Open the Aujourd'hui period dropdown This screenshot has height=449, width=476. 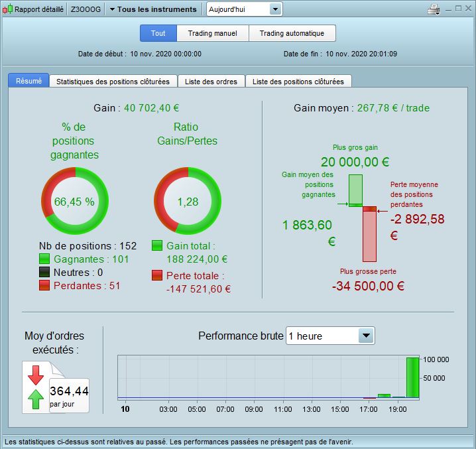click(245, 9)
